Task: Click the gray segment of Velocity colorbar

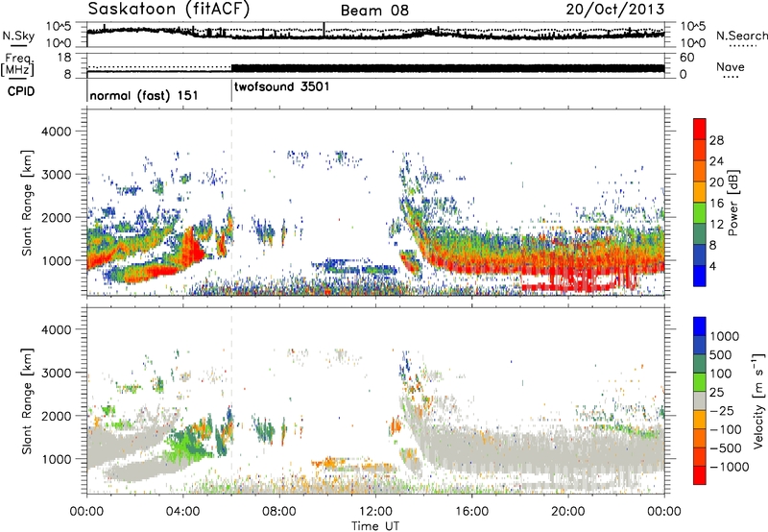Action: pos(700,400)
